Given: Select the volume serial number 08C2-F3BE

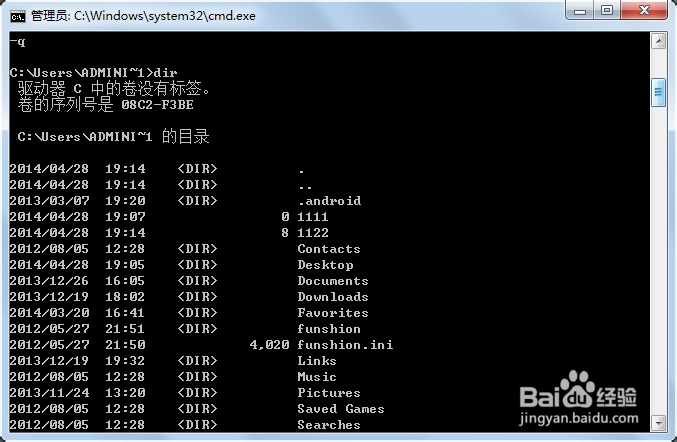Looking at the screenshot, I should [157, 105].
